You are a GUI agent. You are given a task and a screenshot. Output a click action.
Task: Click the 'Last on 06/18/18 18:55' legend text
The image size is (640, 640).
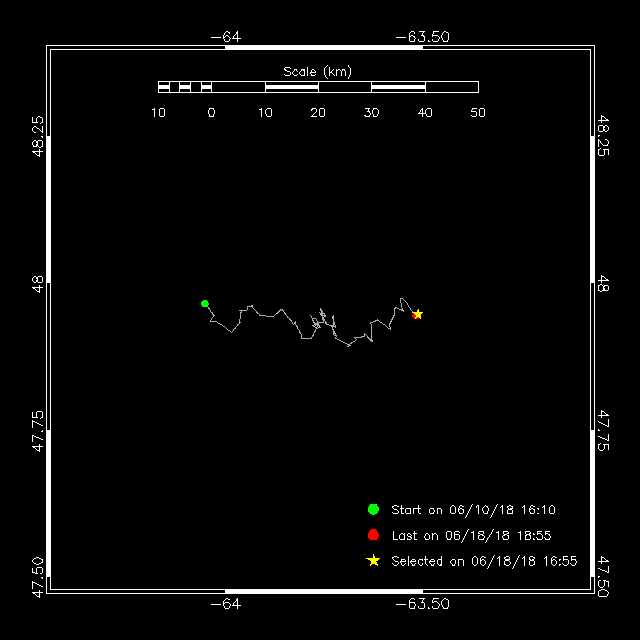click(x=471, y=536)
